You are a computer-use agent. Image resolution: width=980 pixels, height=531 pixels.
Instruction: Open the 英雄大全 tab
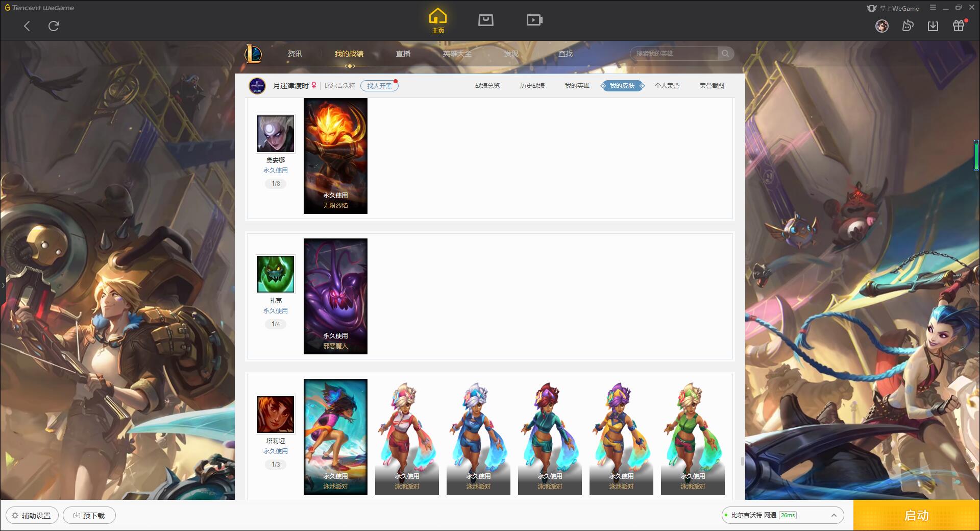(457, 54)
